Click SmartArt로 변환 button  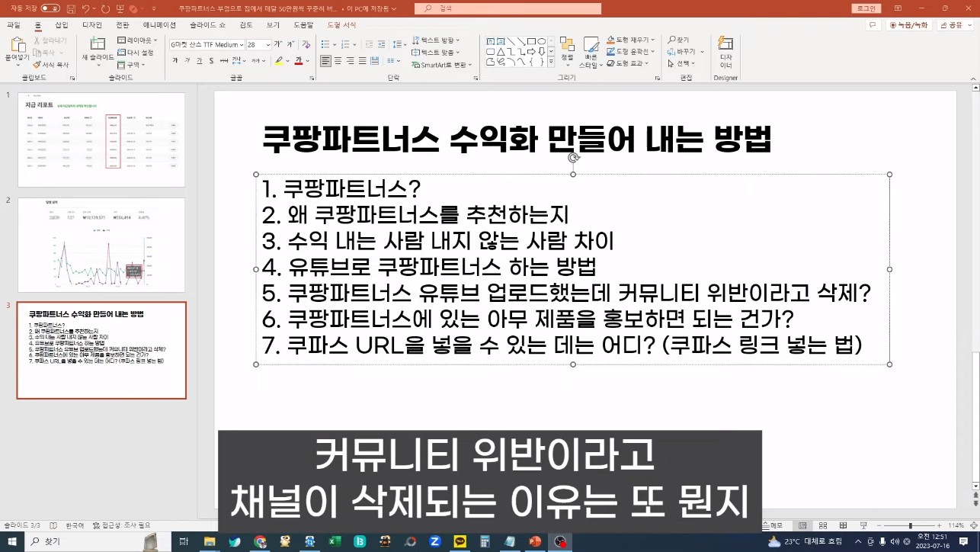click(442, 65)
